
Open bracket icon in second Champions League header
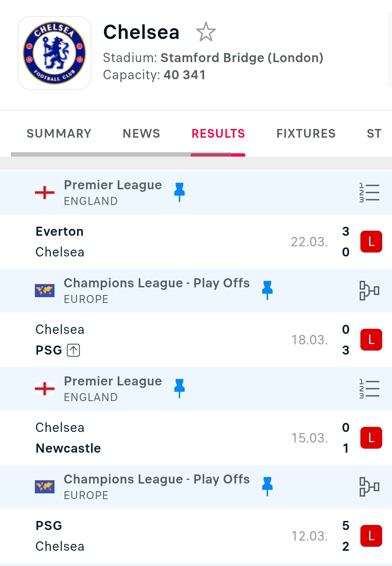(369, 486)
